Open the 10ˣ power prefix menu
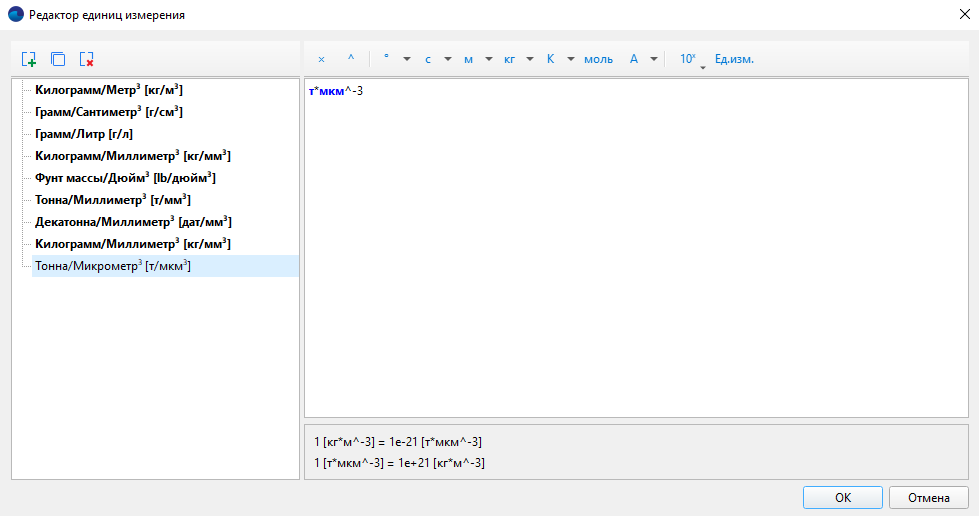 (689, 59)
